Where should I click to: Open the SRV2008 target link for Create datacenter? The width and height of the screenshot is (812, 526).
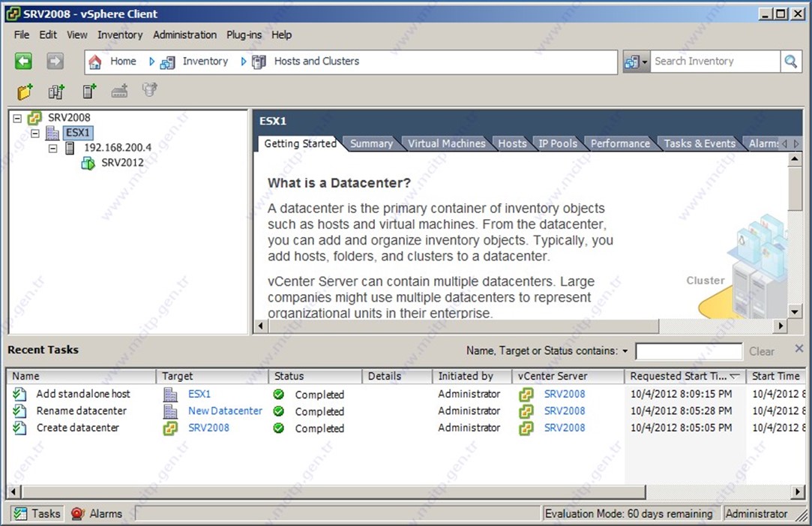[x=208, y=428]
